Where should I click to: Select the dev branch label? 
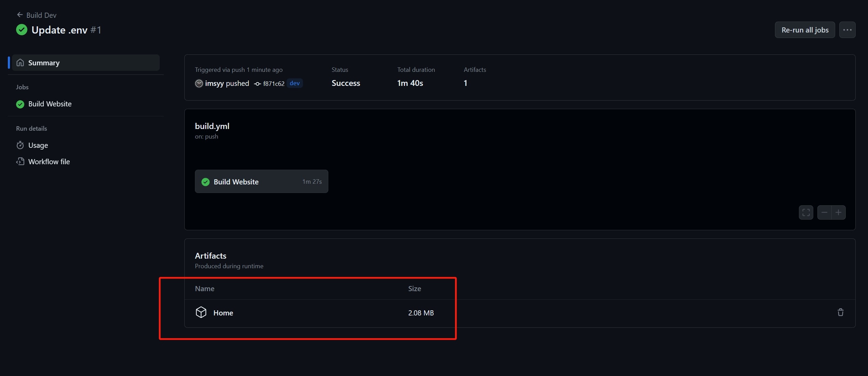click(x=294, y=83)
